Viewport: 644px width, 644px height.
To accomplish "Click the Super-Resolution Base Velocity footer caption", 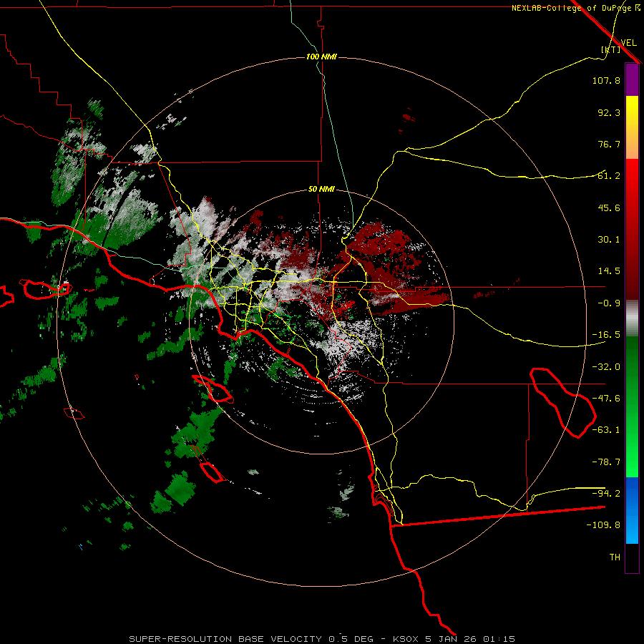I will click(322, 639).
